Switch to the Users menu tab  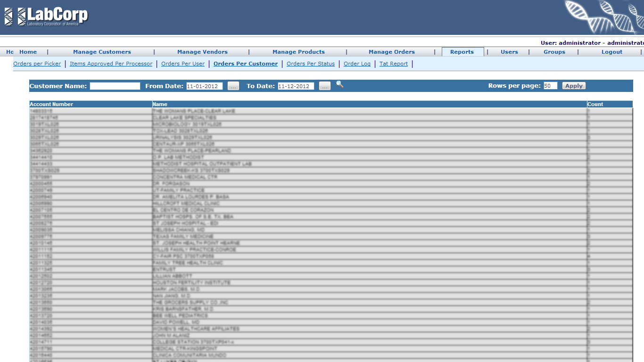[x=509, y=52]
